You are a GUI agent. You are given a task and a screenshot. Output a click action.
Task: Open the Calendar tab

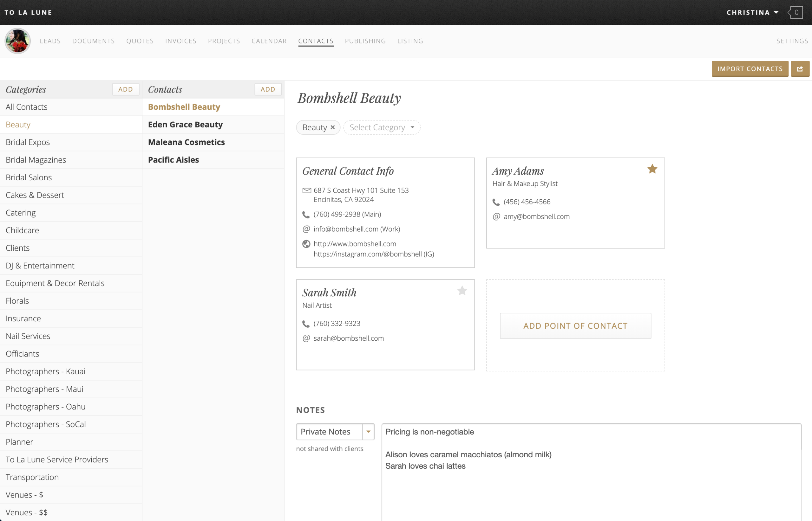click(x=269, y=41)
